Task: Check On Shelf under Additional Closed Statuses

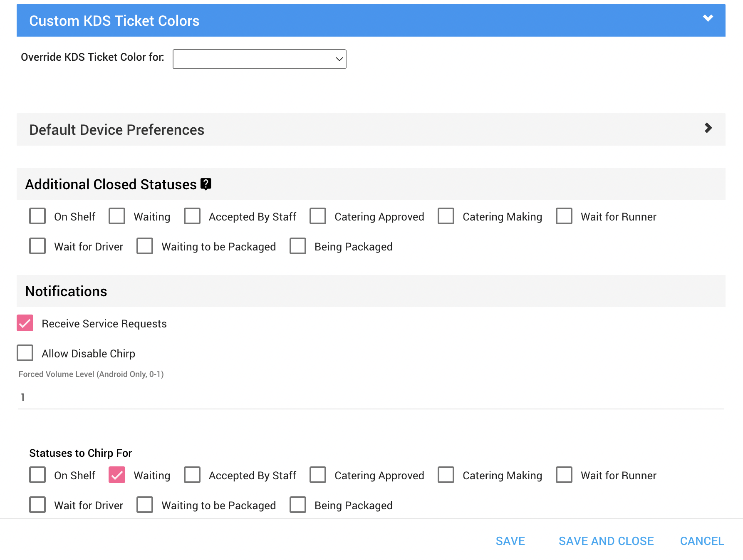Action: [x=37, y=216]
